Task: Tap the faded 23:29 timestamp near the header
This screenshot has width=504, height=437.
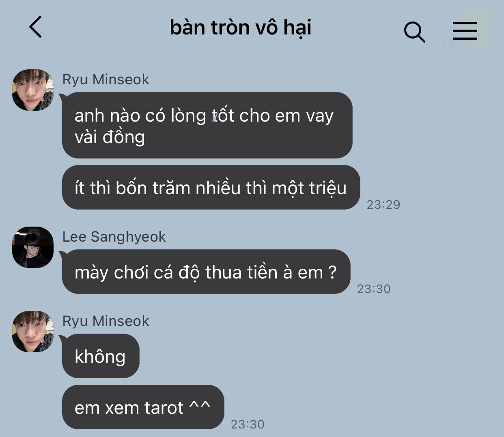Action: [x=437, y=45]
